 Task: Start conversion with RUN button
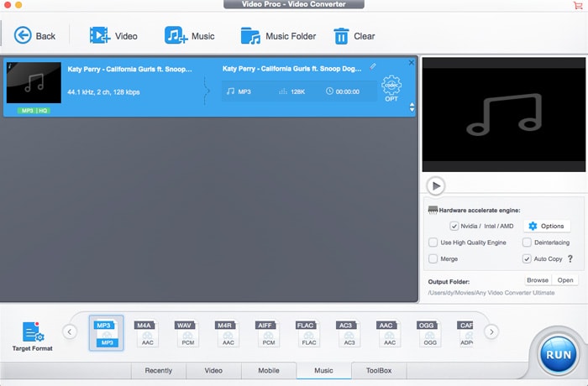tap(559, 354)
